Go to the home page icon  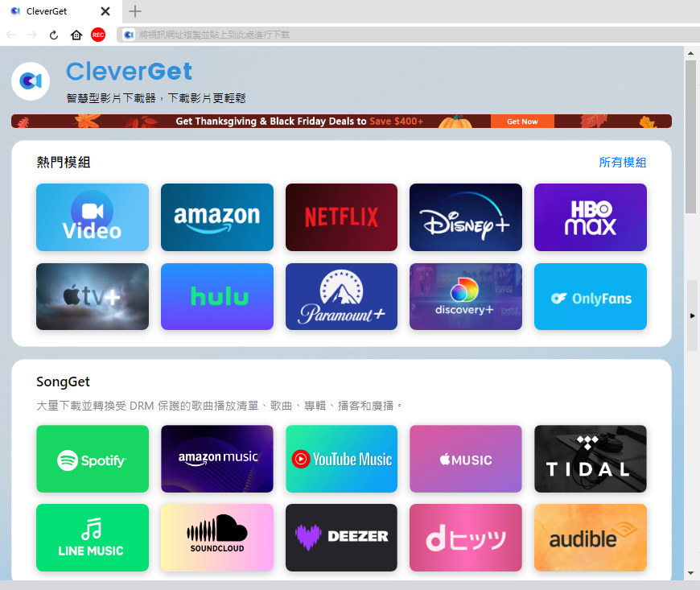(76, 35)
